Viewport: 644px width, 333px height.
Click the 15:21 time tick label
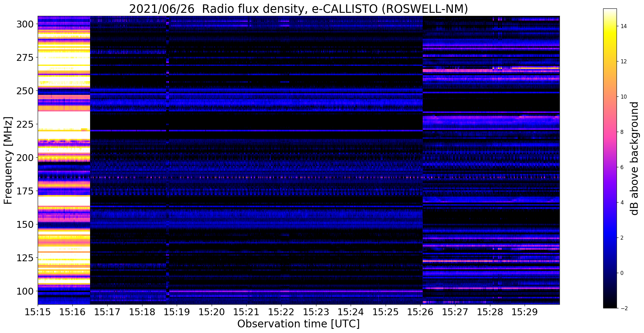(x=247, y=312)
